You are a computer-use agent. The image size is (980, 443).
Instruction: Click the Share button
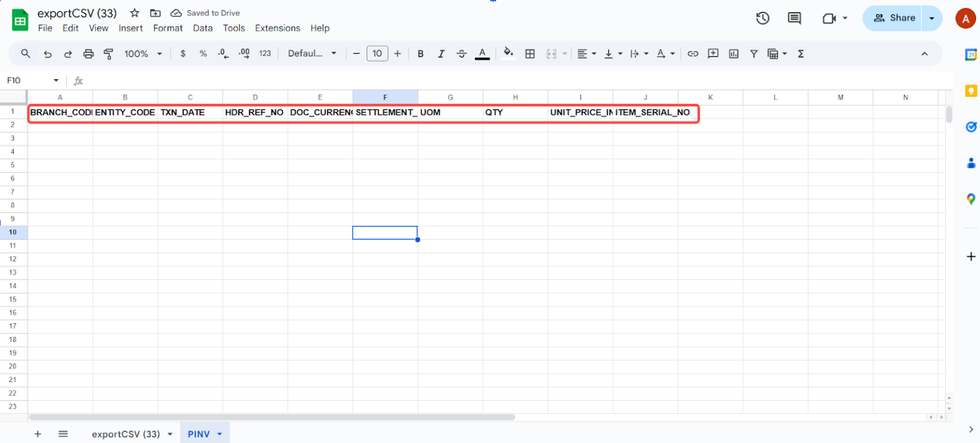pyautogui.click(x=894, y=18)
